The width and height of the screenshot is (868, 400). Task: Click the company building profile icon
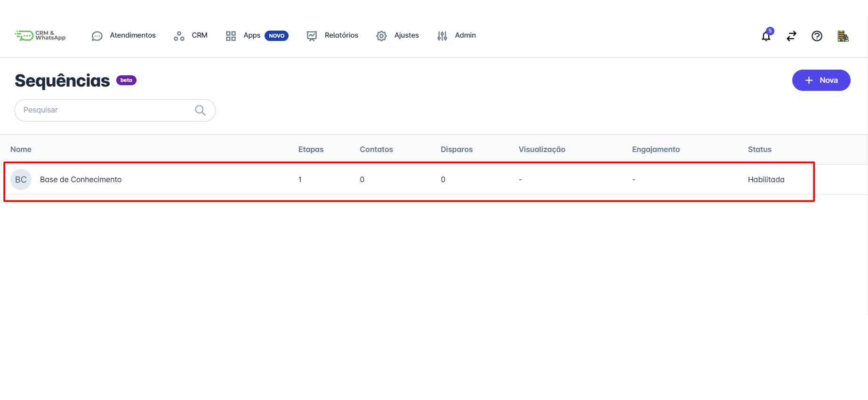843,36
